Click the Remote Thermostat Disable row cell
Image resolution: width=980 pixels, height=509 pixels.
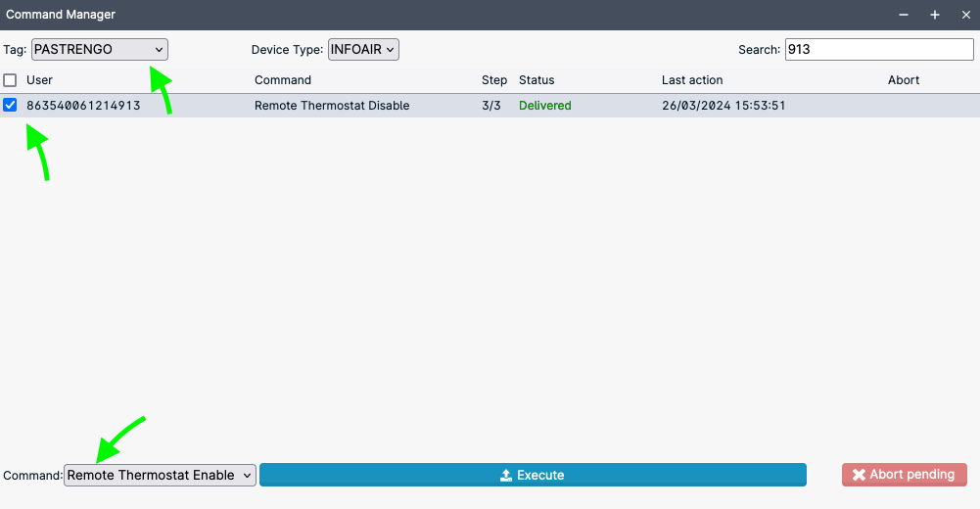[332, 106]
